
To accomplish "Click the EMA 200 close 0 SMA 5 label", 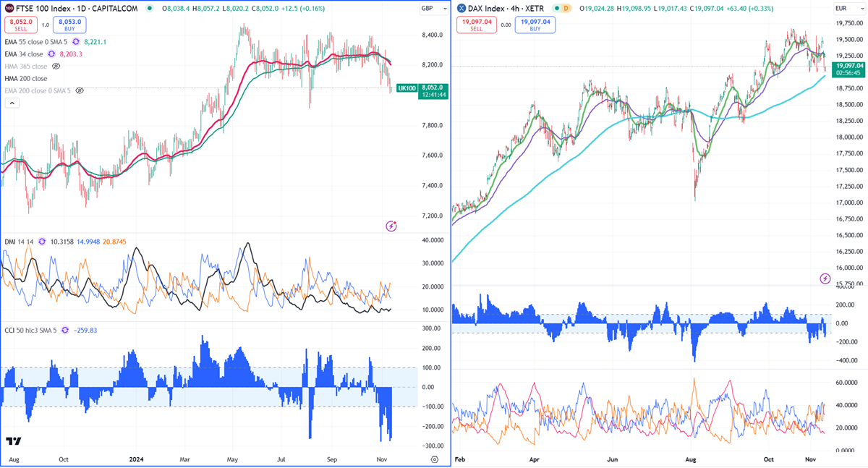I will 39,90.
